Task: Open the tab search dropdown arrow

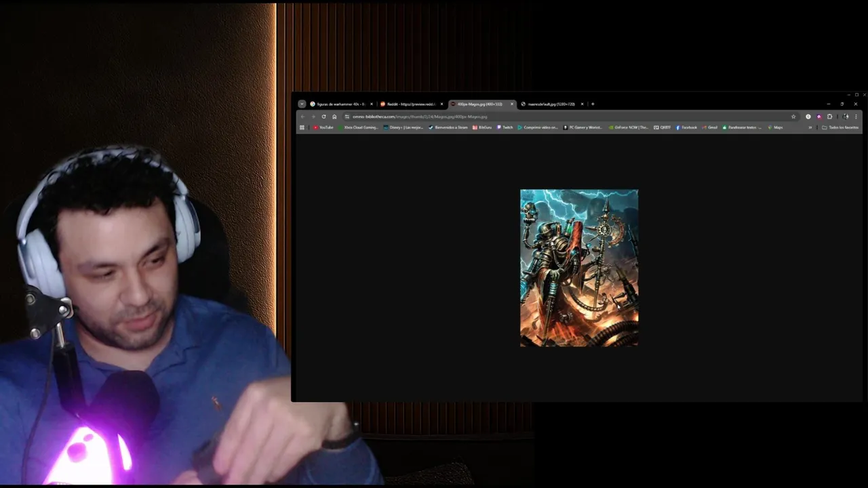Action: click(302, 104)
